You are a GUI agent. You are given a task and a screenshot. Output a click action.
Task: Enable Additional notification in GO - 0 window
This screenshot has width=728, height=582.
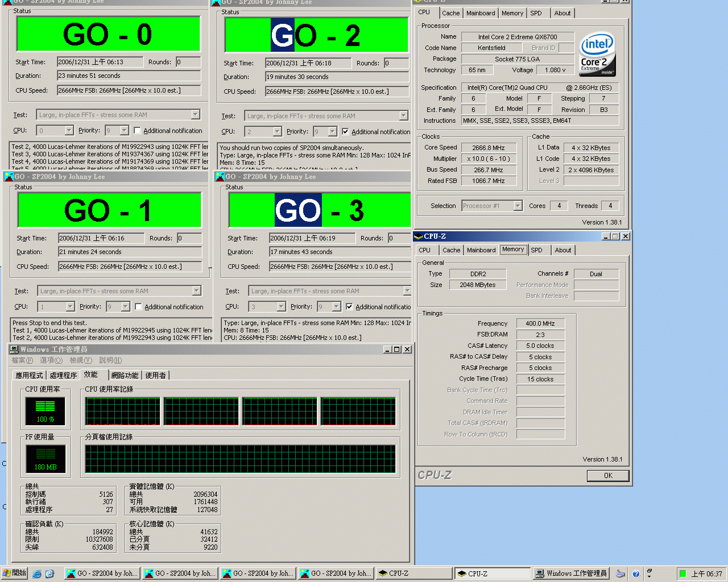(x=137, y=131)
